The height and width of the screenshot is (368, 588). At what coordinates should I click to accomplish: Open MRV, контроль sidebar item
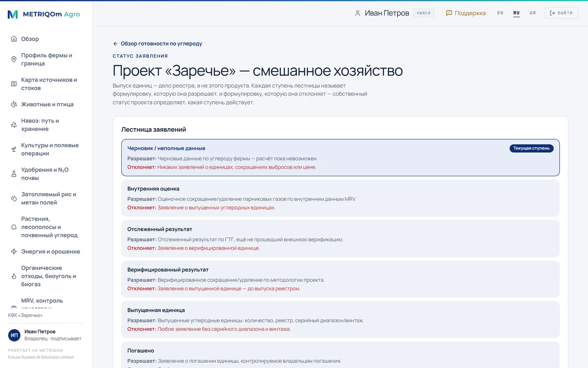click(46, 302)
